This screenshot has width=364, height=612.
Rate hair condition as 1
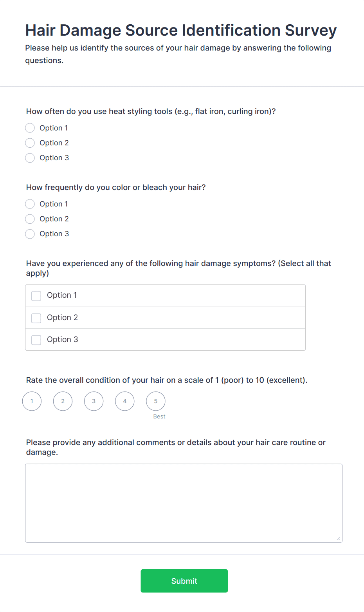(x=32, y=401)
